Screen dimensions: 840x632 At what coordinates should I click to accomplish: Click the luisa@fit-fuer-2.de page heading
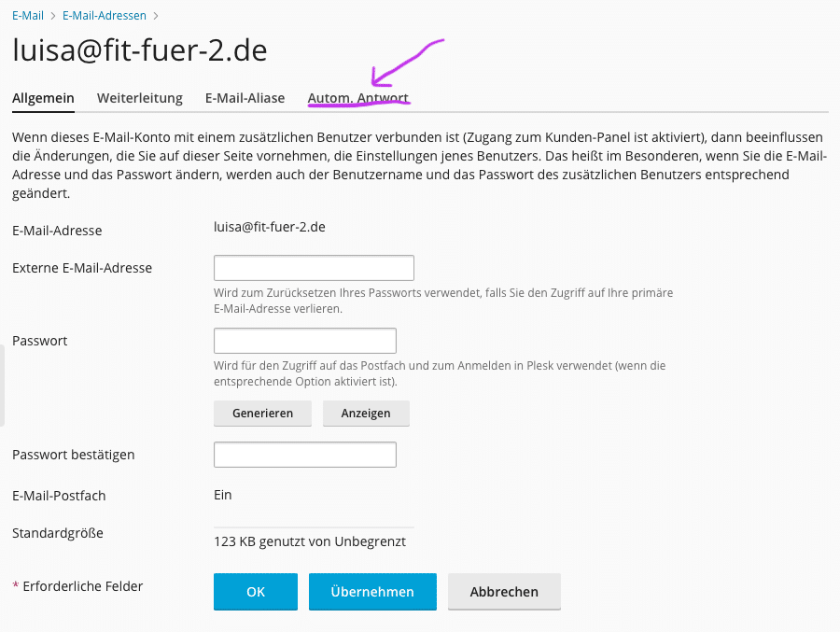pos(140,50)
